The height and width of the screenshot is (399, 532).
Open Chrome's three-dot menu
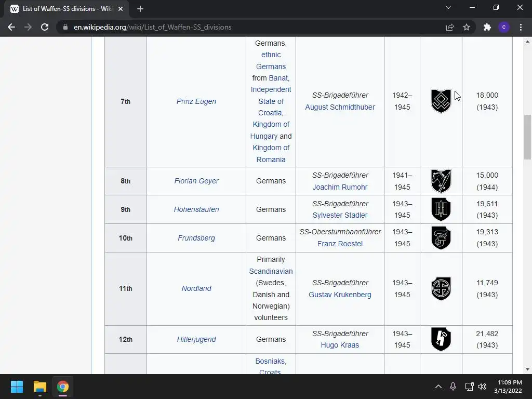pos(521,27)
